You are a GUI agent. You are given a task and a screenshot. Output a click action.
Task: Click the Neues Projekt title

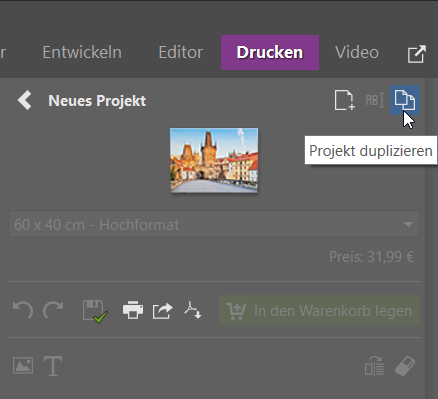97,101
